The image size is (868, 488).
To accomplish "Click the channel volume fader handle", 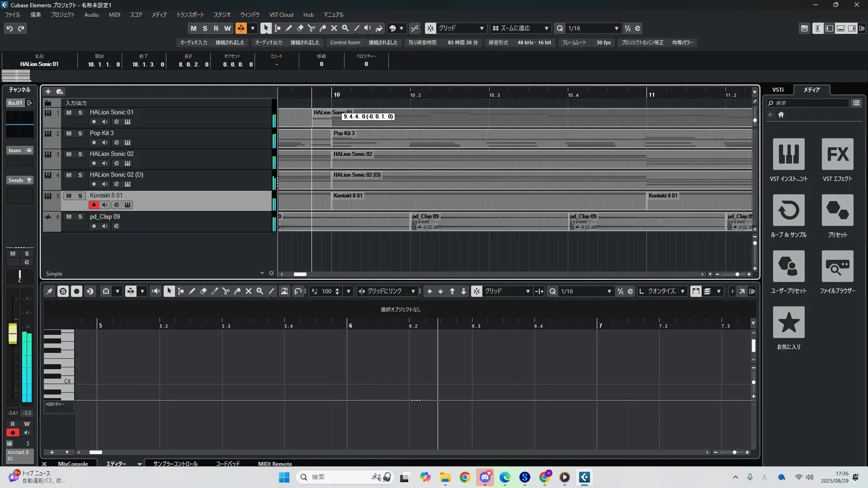I will 13,333.
